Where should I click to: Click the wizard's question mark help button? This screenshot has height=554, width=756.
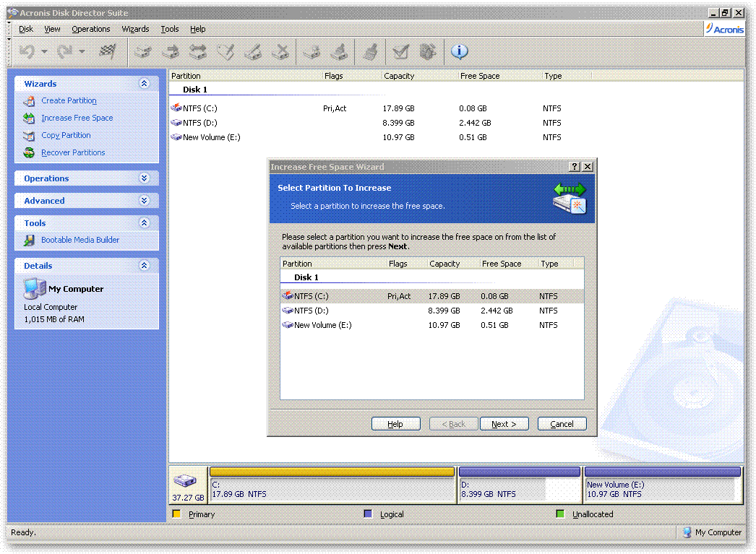click(x=575, y=167)
